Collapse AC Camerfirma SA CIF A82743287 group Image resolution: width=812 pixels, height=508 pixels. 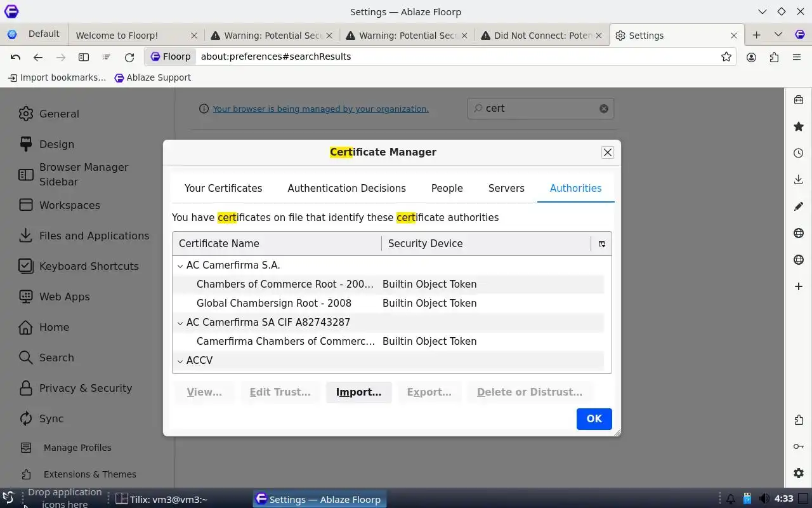(x=180, y=323)
